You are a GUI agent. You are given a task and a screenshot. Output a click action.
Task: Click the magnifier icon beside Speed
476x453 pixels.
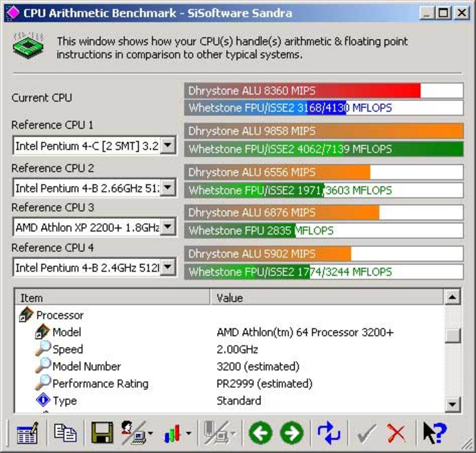[42, 348]
